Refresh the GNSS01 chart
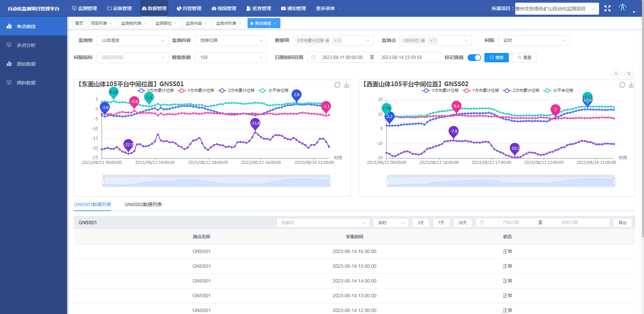The image size is (644, 314). (337, 85)
